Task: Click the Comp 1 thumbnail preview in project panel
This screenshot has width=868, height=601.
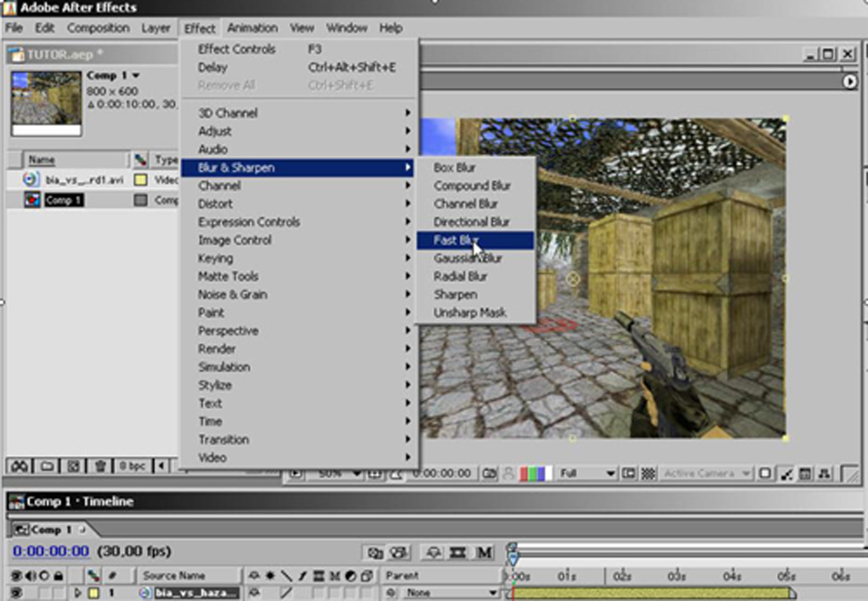Action: [47, 103]
